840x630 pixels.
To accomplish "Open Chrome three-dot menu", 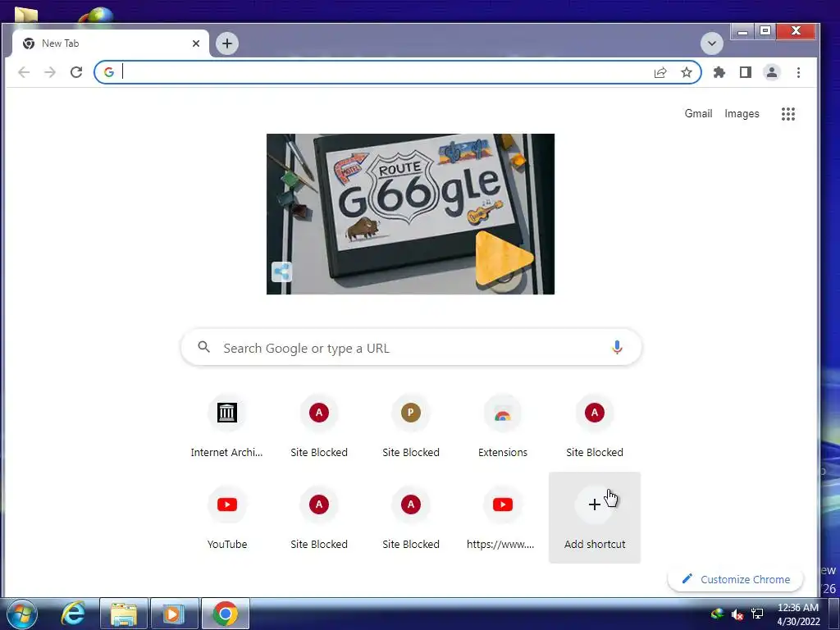I will tap(798, 72).
